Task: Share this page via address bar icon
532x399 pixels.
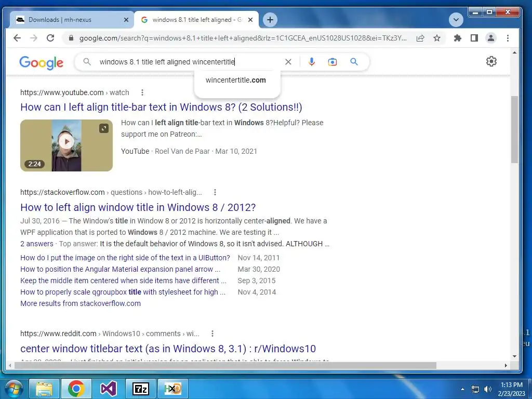Action: coord(420,38)
